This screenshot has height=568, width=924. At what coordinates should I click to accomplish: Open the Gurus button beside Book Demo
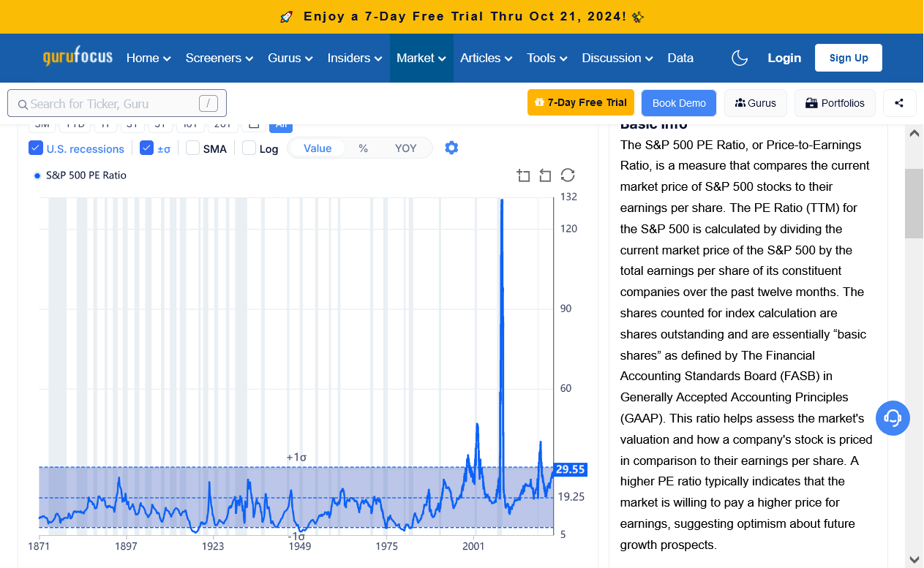click(756, 103)
